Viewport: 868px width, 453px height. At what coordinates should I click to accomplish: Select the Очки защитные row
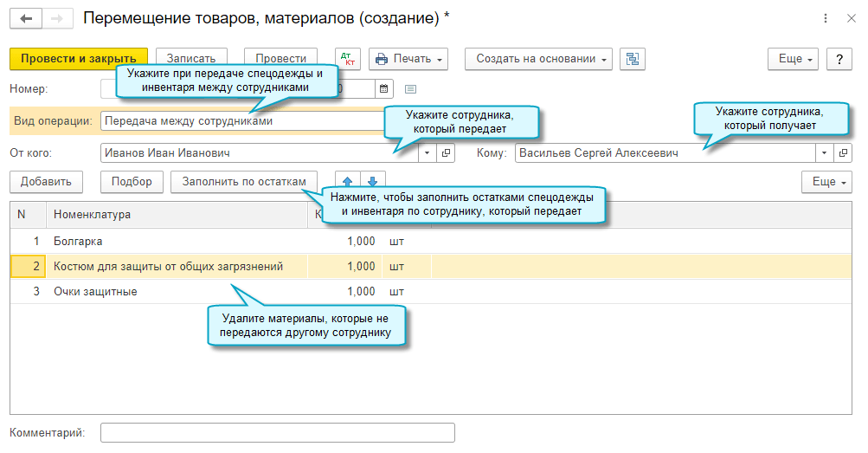point(173,292)
